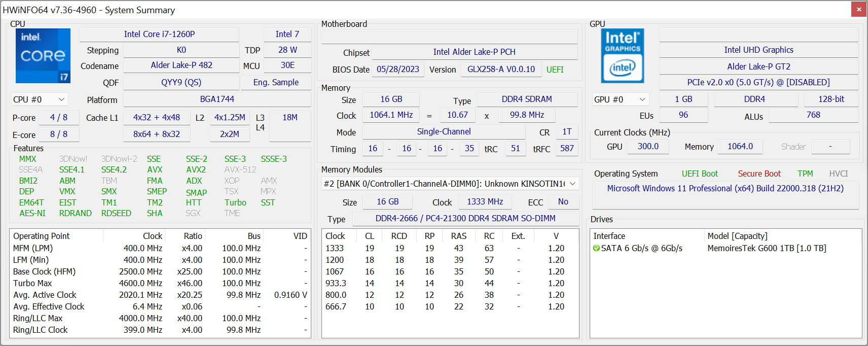Click the Intel Graphics GPU logo
The width and height of the screenshot is (868, 346).
622,56
